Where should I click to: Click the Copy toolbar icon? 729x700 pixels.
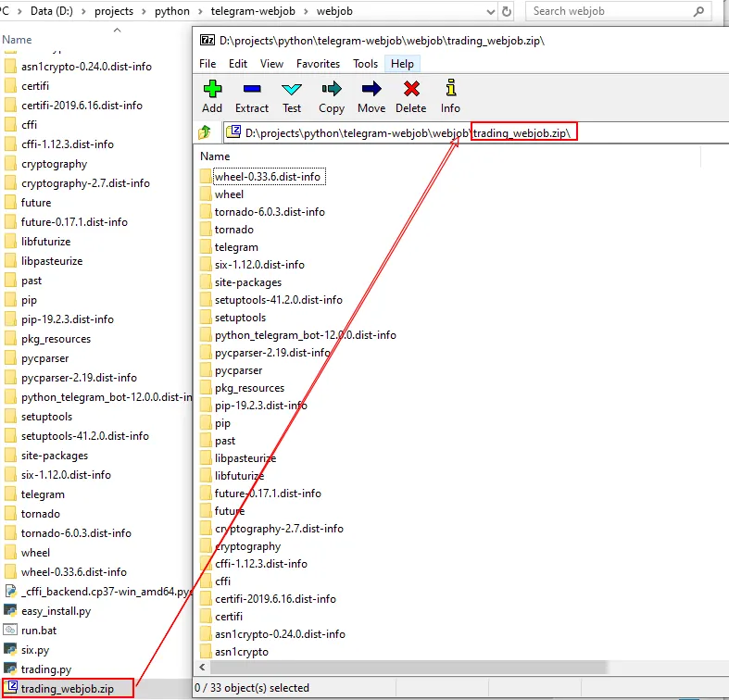[x=332, y=89]
